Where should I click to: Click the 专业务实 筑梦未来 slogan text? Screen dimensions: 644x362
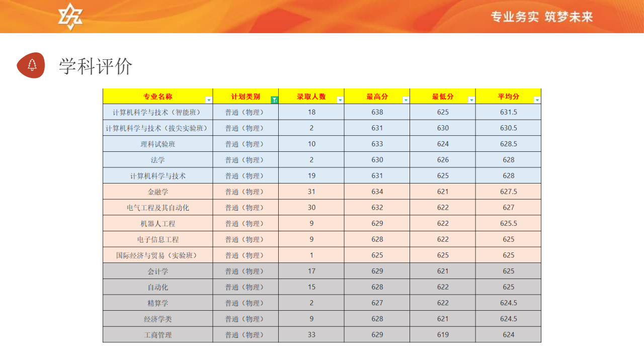click(x=542, y=17)
